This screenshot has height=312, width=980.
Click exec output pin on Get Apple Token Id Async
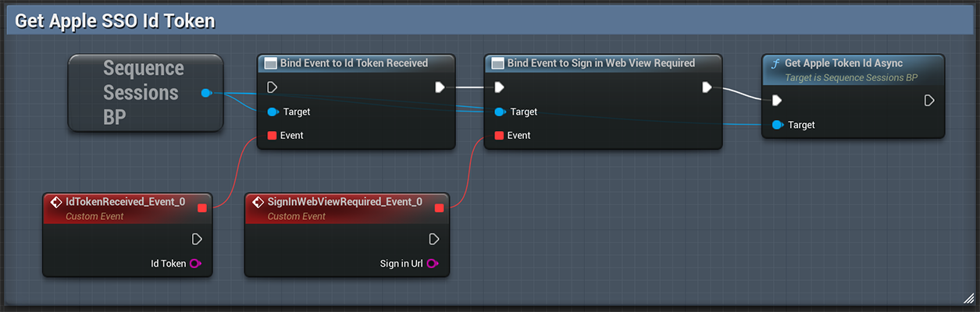(x=929, y=100)
